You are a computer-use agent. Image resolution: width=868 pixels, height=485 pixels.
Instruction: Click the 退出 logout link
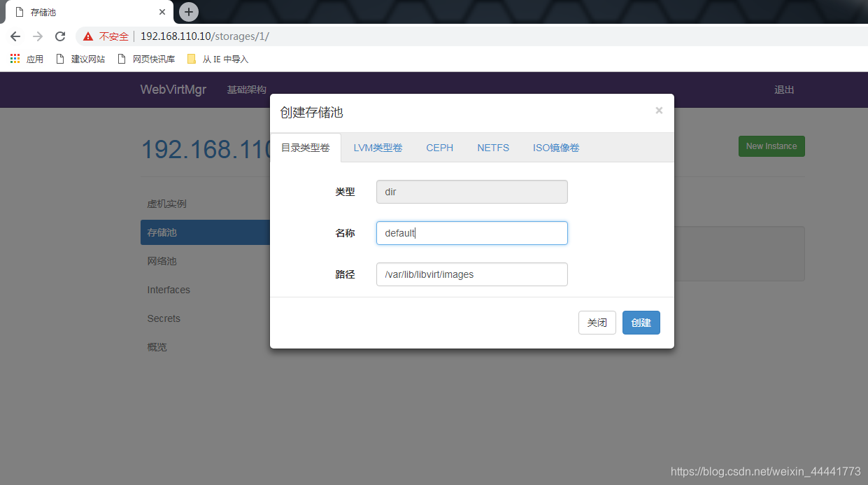[x=784, y=90]
